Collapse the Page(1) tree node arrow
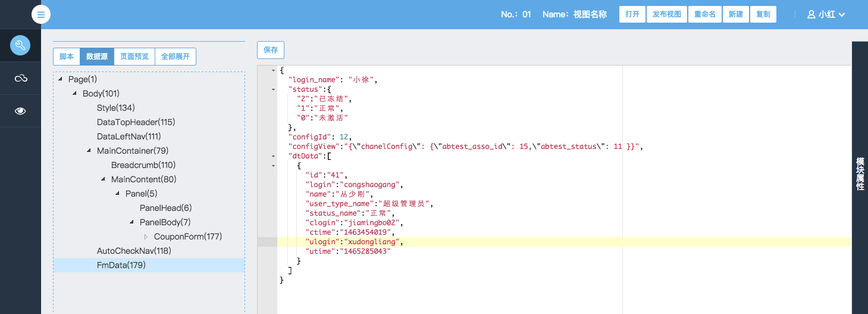The width and height of the screenshot is (868, 314). point(60,79)
